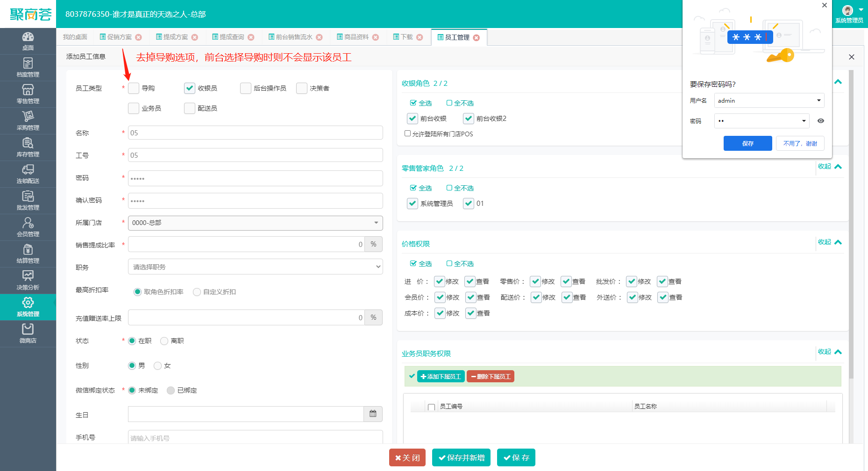Open the 职务 position dropdown
The height and width of the screenshot is (471, 868).
pos(255,267)
